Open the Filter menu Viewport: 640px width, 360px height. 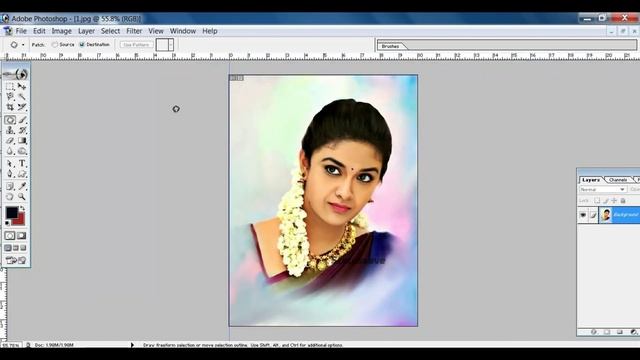(x=134, y=31)
